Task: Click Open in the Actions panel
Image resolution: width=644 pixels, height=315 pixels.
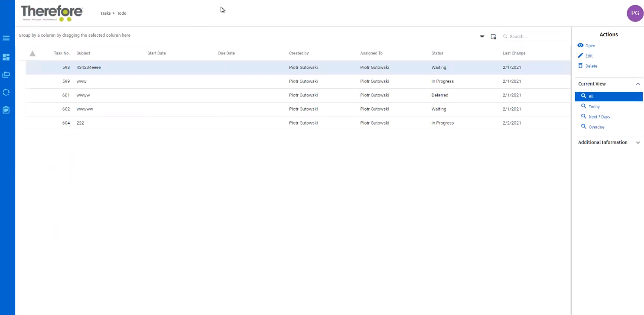Action: pos(590,45)
